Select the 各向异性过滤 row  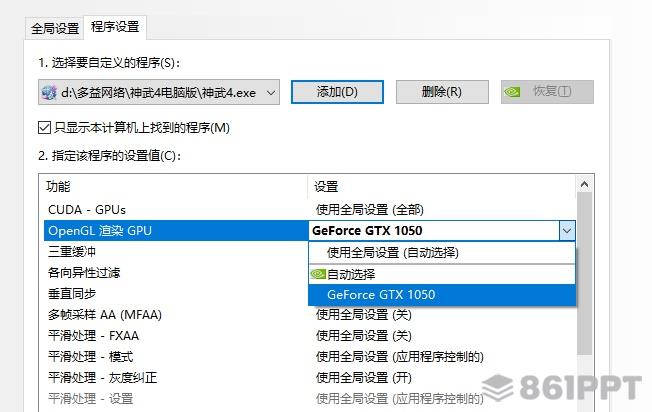pos(176,273)
